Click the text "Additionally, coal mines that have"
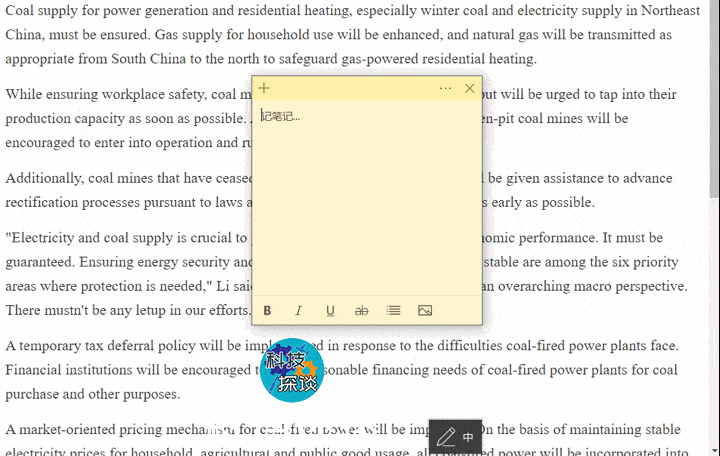 pyautogui.click(x=120, y=178)
